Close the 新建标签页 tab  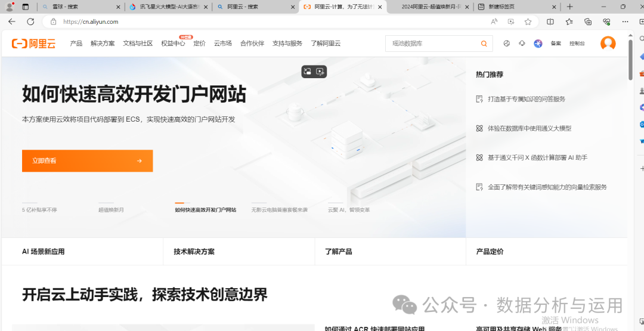click(554, 7)
